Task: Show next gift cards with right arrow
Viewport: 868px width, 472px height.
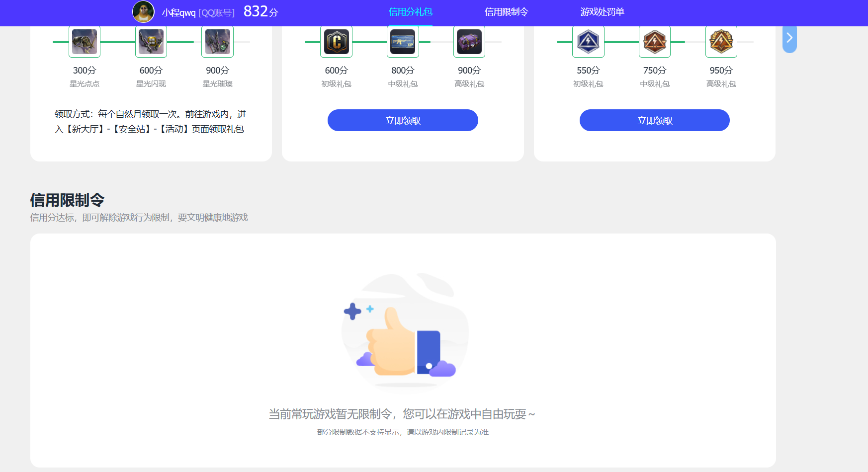Action: [789, 39]
